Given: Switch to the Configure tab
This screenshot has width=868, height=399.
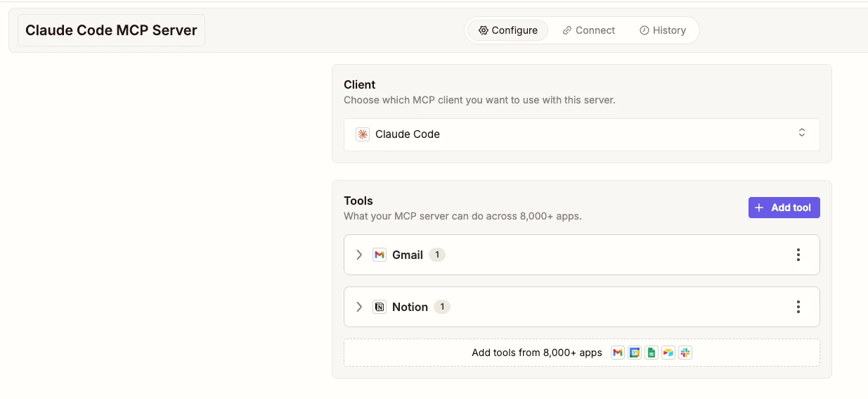Looking at the screenshot, I should (x=507, y=30).
